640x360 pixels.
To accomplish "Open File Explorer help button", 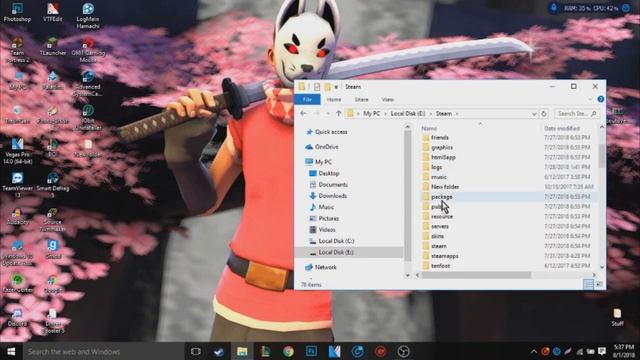I will coord(600,99).
